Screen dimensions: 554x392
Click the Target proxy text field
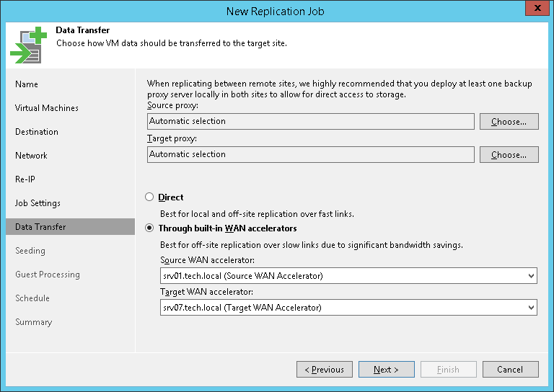[x=310, y=154]
